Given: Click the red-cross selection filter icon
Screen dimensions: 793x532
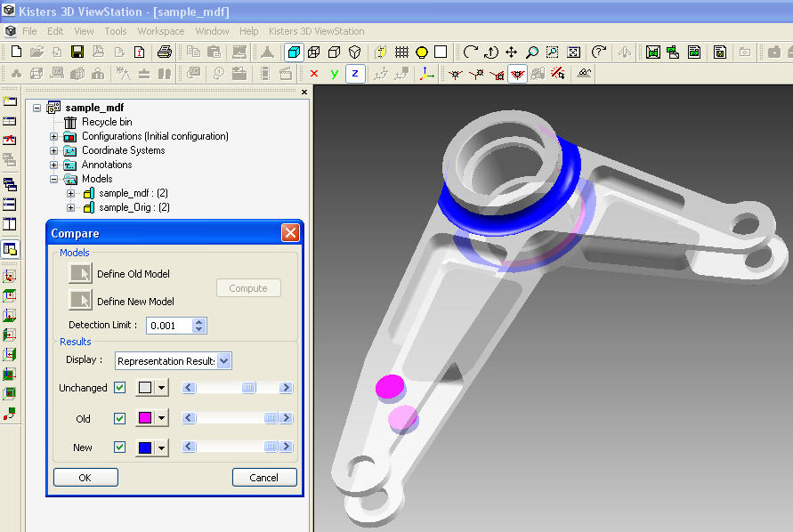Looking at the screenshot, I should tap(558, 74).
